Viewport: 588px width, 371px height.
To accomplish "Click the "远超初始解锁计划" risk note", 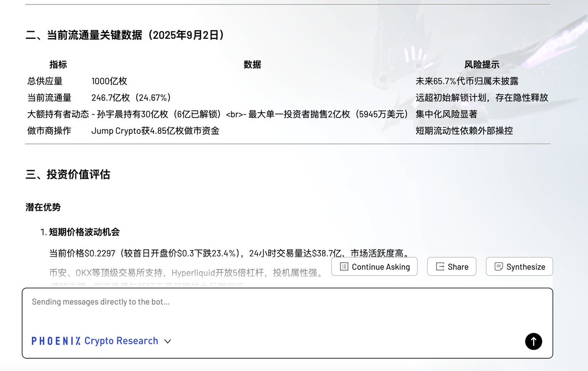I will (482, 98).
